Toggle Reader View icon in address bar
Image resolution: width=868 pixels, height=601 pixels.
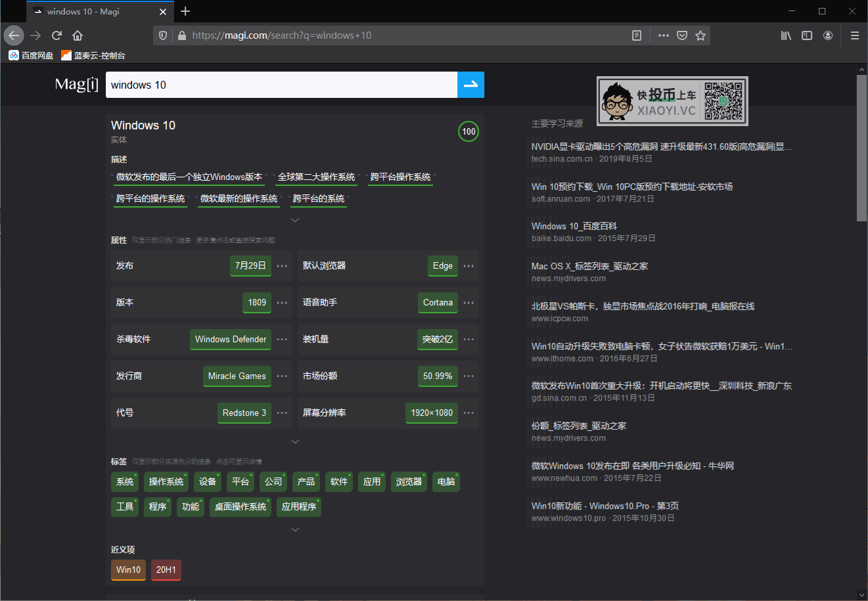coord(637,35)
